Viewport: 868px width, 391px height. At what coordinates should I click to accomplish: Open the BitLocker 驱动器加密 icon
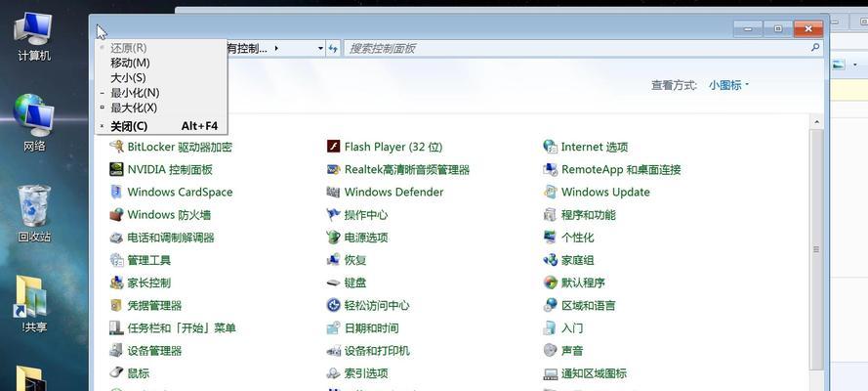click(x=116, y=147)
